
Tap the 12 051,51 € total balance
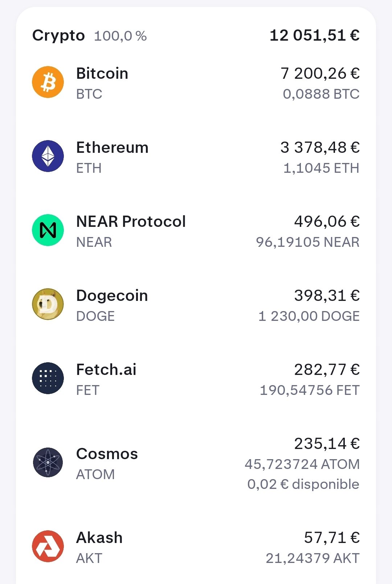point(315,35)
